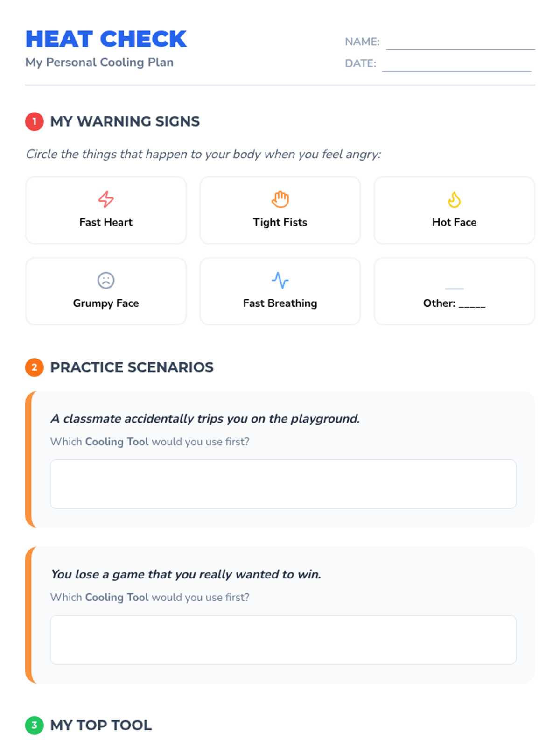Image resolution: width=560 pixels, height=747 pixels.
Task: Click the answer box for playground trip scenario
Action: [283, 484]
